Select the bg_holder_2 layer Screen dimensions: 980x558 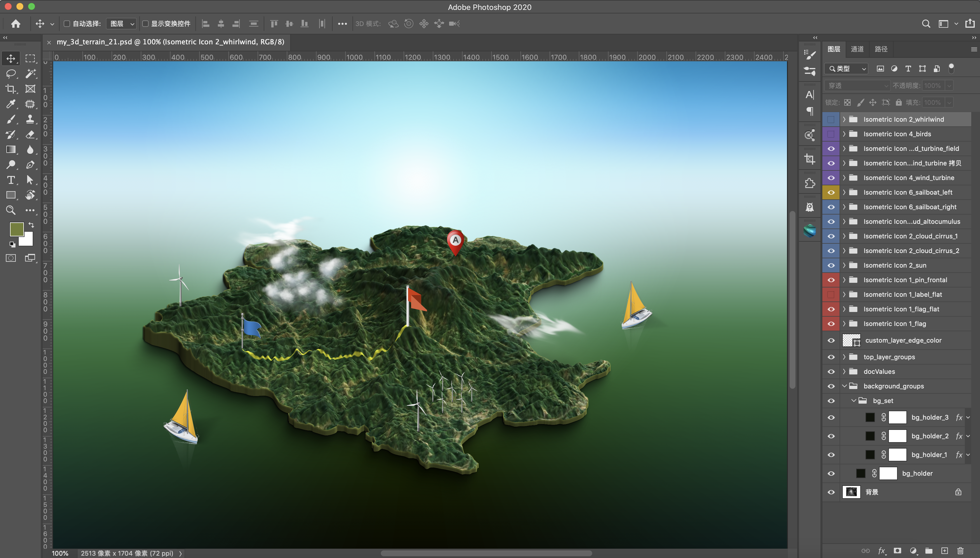coord(930,436)
